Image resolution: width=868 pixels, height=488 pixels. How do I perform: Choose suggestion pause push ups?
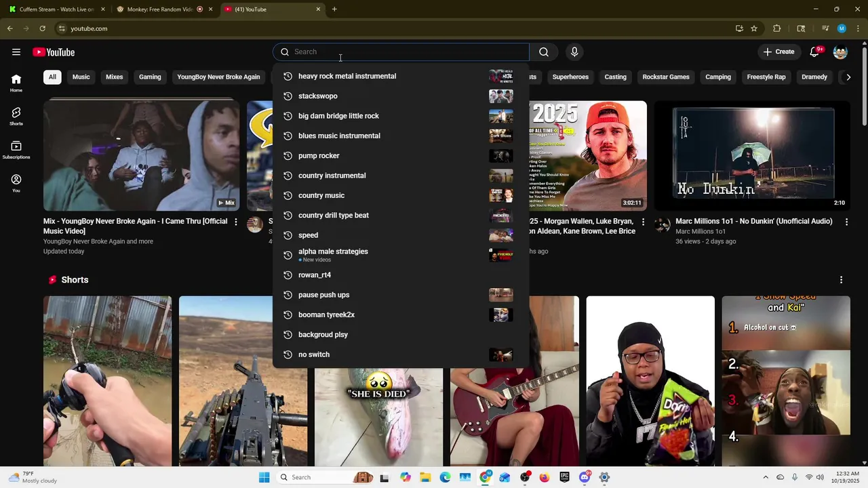click(400, 295)
